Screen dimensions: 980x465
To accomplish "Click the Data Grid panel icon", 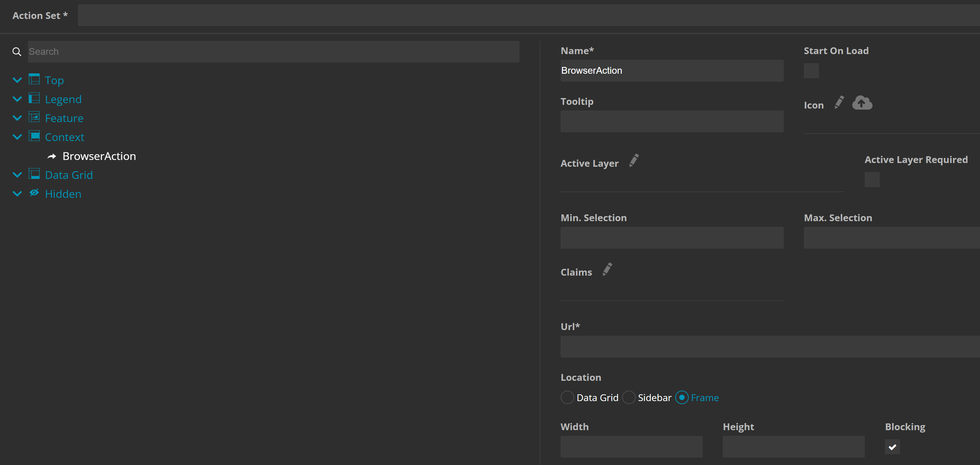I will [34, 174].
